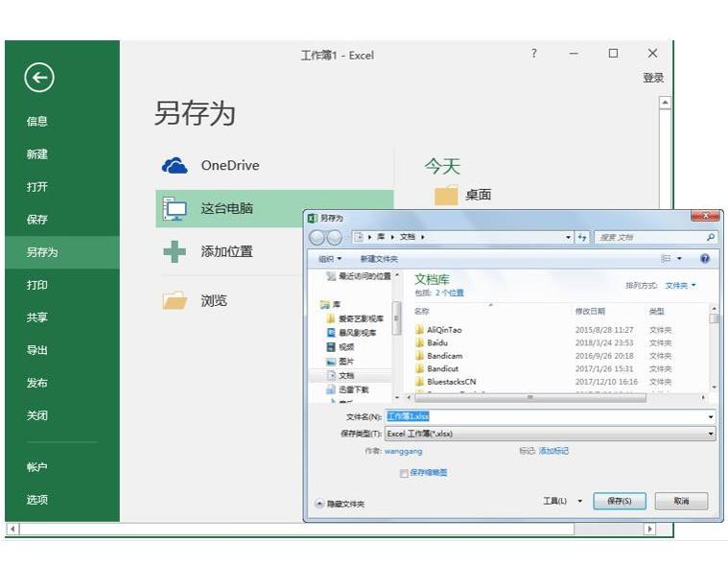Image resolution: width=728 pixels, height=588 pixels.
Task: Open 发布 in the backstage menu
Action: tap(37, 383)
